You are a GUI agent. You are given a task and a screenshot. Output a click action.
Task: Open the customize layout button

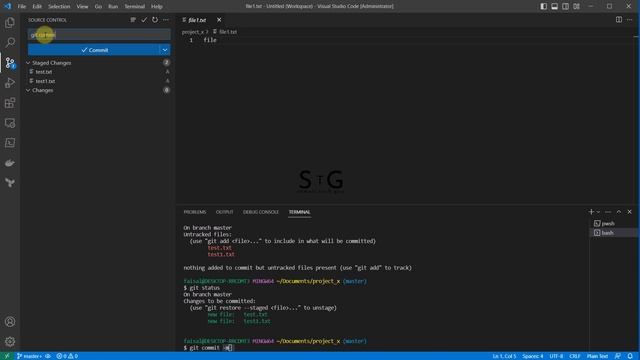pyautogui.click(x=576, y=6)
